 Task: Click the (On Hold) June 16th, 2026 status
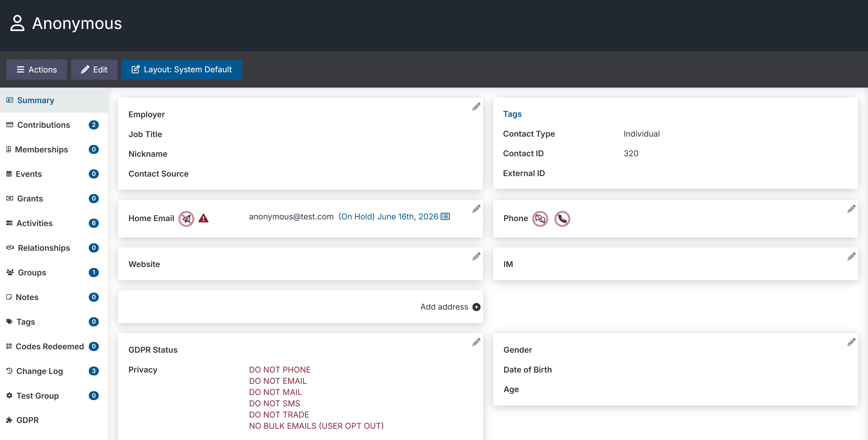pos(388,217)
